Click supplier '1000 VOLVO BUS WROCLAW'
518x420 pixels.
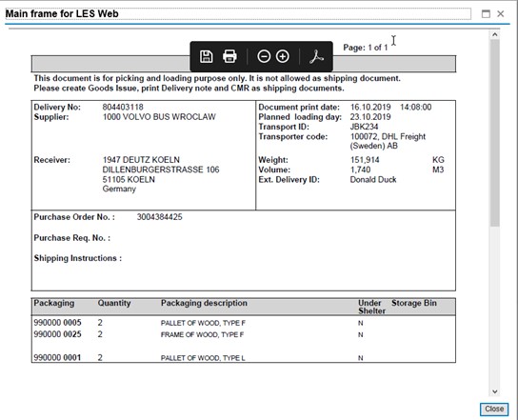tap(159, 117)
